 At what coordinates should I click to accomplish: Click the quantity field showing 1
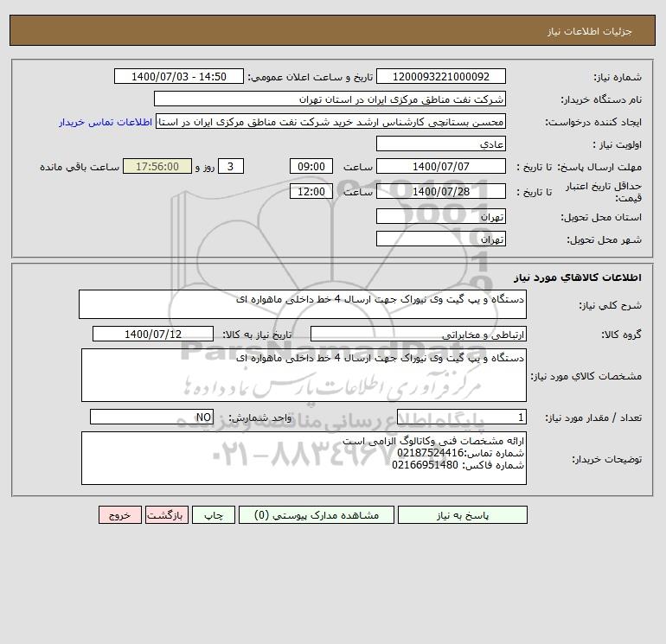click(x=462, y=417)
